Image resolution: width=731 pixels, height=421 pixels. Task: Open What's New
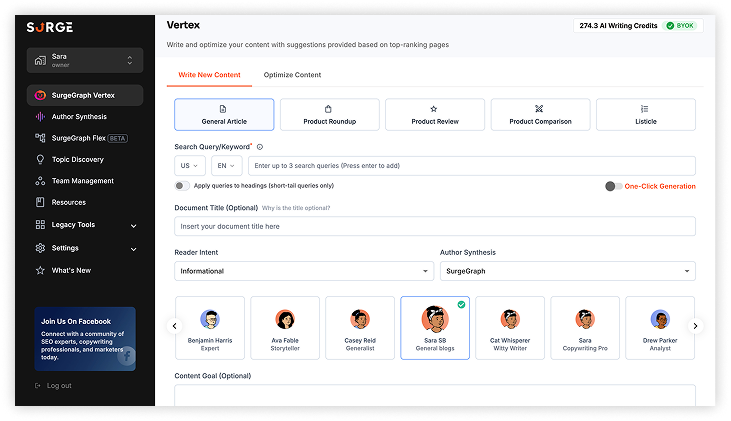(x=85, y=270)
